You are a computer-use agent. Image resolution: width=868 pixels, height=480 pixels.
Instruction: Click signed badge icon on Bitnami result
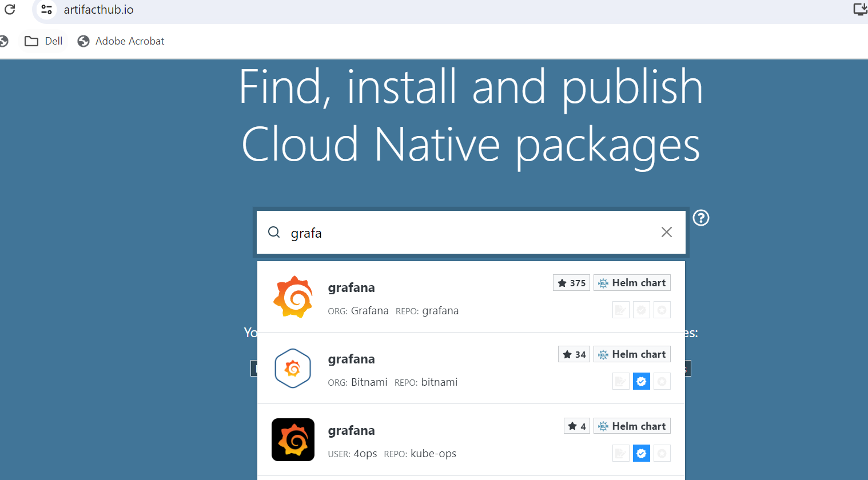coord(621,382)
